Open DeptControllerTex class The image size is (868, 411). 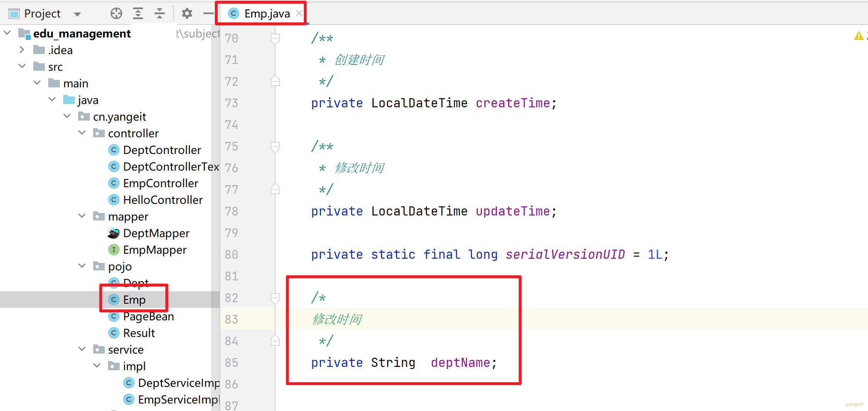tap(171, 166)
